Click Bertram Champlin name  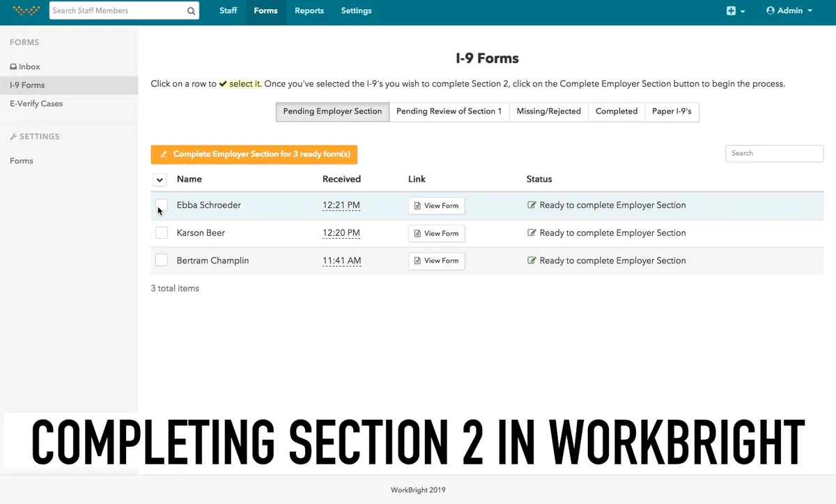pos(212,260)
